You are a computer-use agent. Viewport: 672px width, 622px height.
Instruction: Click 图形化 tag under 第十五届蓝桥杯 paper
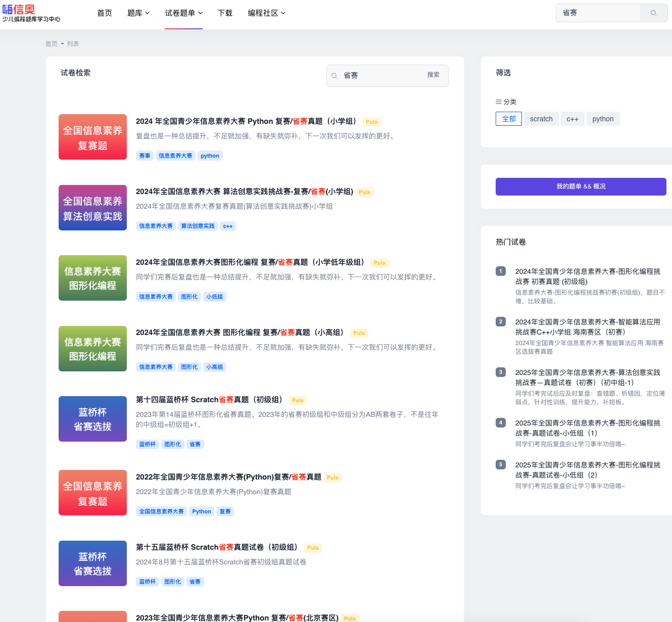[x=172, y=582]
